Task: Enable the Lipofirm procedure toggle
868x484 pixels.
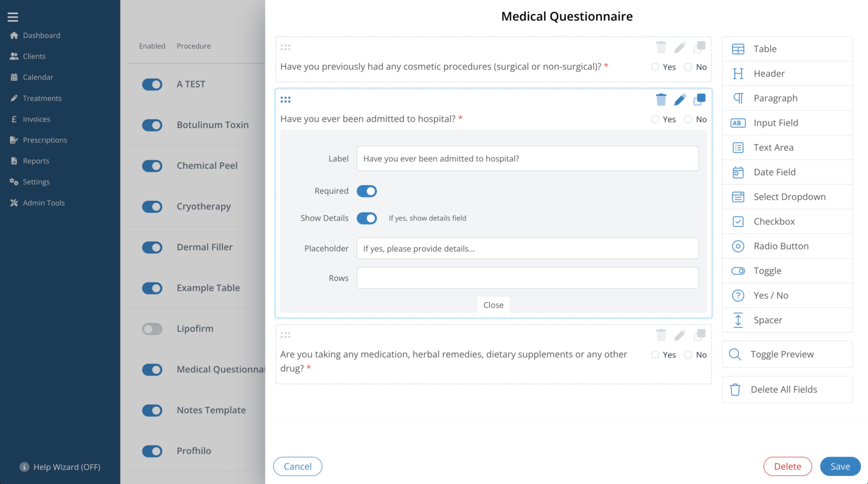Action: click(x=152, y=329)
